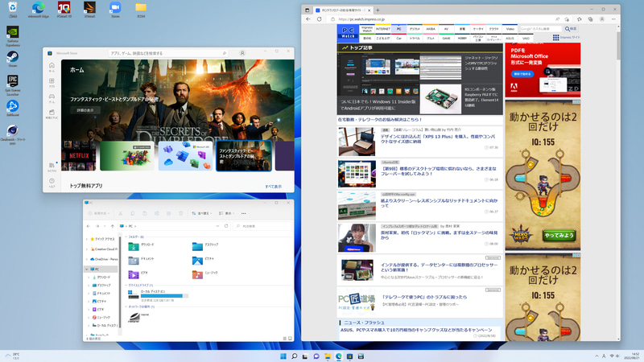Click the Microsoft 365 thumbnail in Store carousel
The image size is (644, 362).
click(x=185, y=155)
